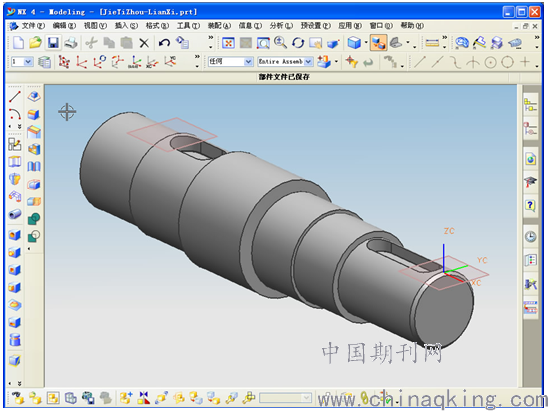
Task: Activate zoom in/out magnifier tool
Action: 280,43
